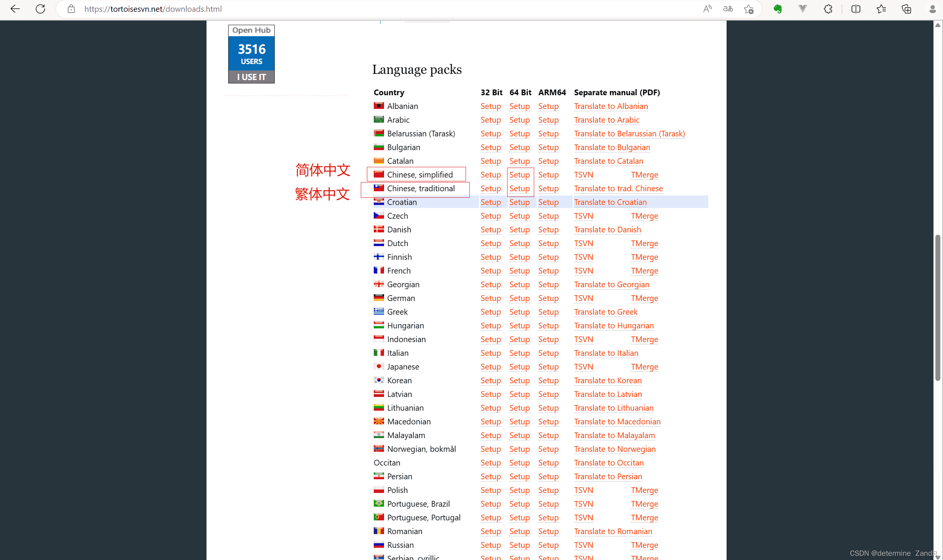Click the I USE IT badge button
Screen dimensions: 943x560
click(x=251, y=77)
